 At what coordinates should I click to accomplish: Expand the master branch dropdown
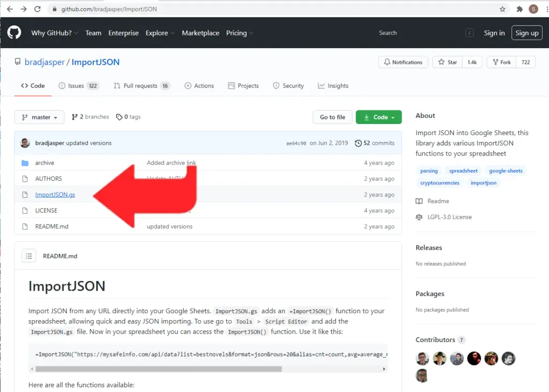click(39, 117)
